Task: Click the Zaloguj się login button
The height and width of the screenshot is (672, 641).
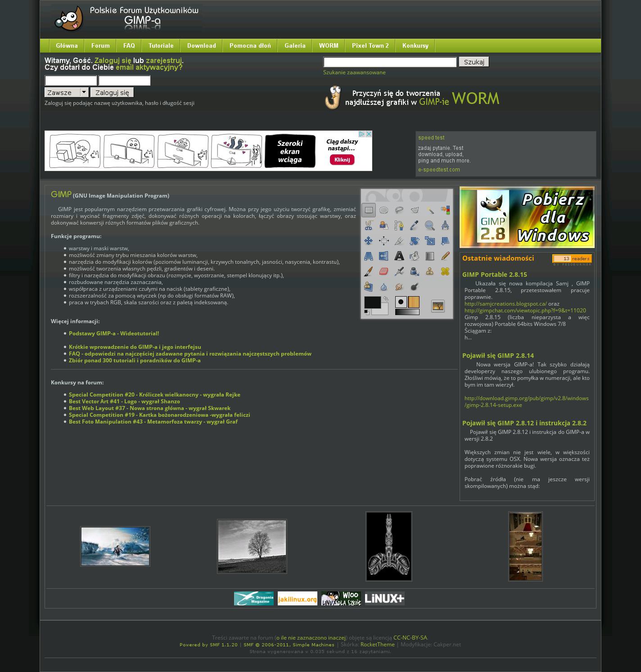Action: 112,92
